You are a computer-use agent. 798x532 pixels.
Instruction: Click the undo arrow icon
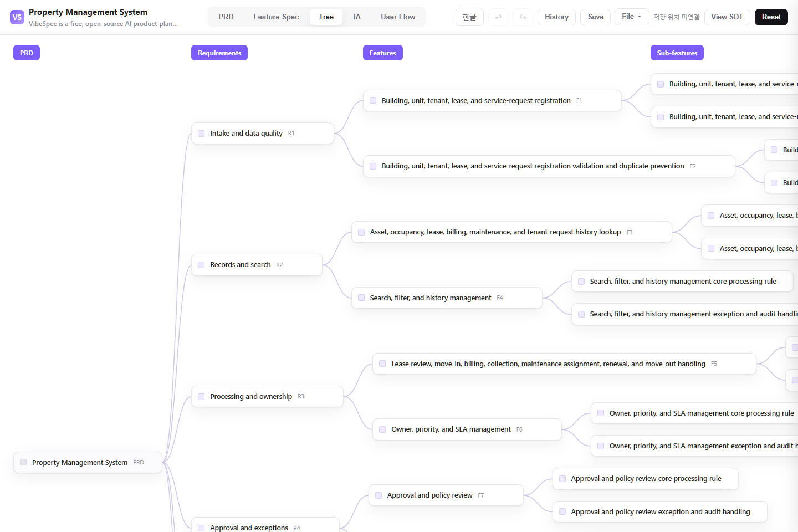[x=498, y=17]
